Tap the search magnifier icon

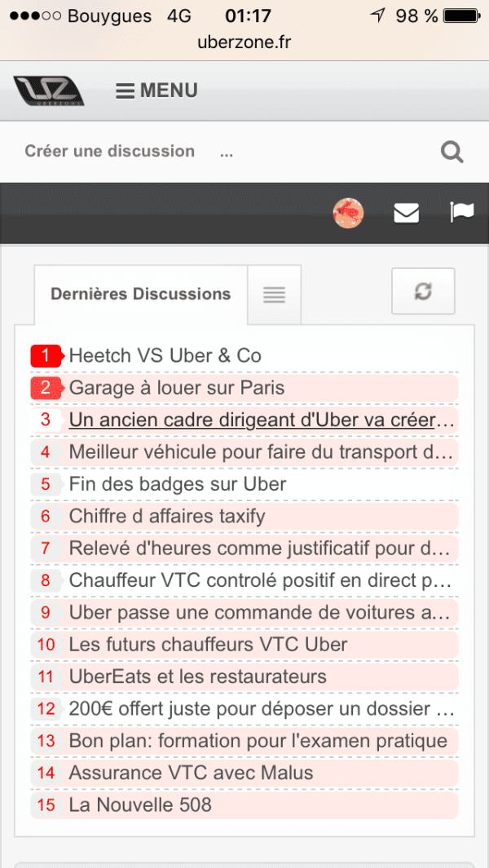point(452,152)
